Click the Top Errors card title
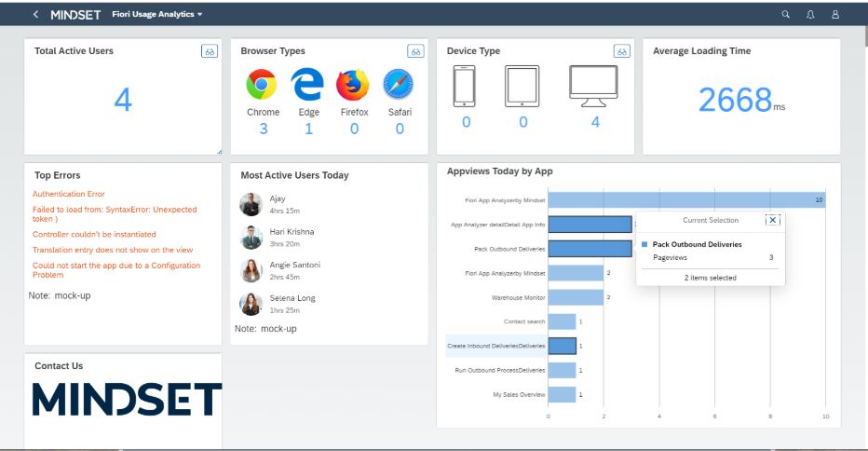The width and height of the screenshot is (868, 451). pos(58,175)
